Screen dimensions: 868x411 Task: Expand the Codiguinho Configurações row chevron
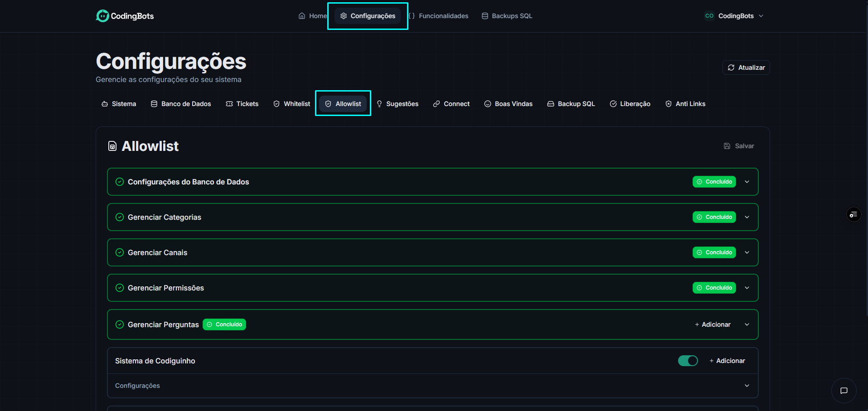coord(747,386)
